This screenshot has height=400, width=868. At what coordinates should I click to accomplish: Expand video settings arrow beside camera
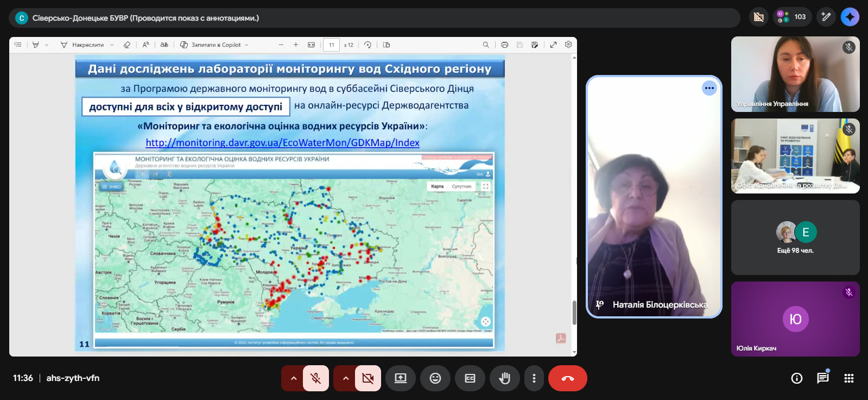coord(346,378)
